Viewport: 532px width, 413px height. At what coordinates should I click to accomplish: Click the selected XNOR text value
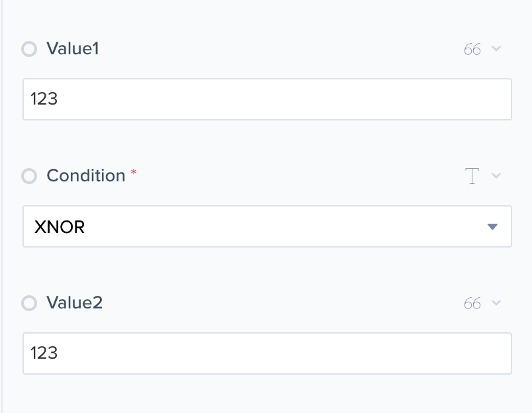pos(59,227)
